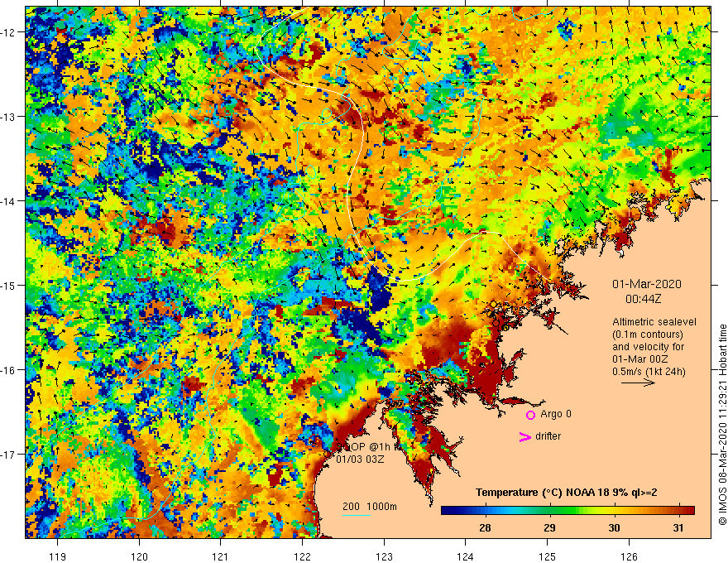
Task: Click the '-15' latitude axis label
Action: (9, 286)
